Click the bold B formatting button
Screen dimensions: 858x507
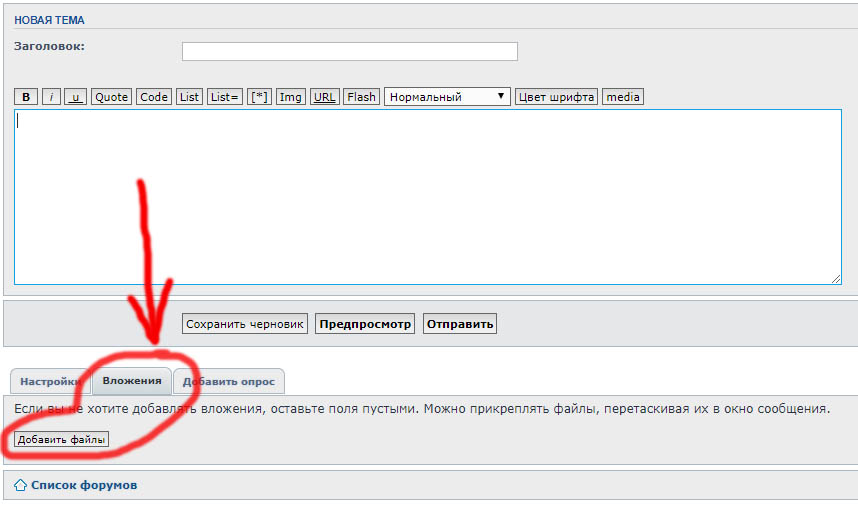click(26, 97)
